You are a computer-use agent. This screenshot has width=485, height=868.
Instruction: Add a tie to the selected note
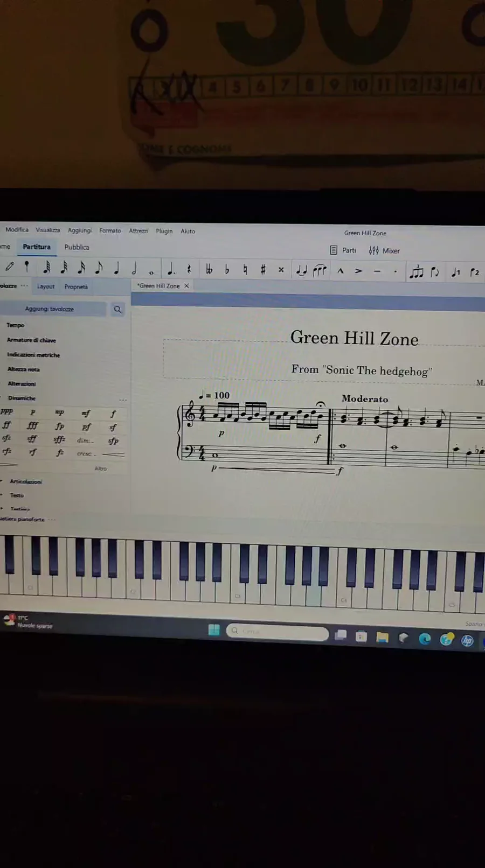302,271
